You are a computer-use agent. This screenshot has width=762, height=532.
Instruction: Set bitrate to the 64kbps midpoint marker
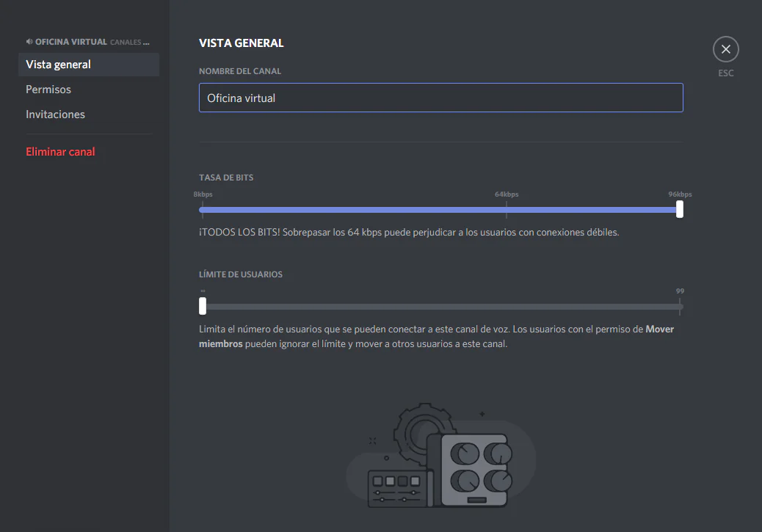coord(507,209)
